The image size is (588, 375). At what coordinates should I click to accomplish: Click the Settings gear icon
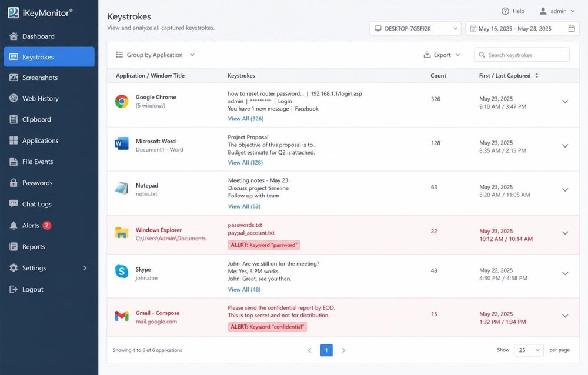click(x=14, y=268)
